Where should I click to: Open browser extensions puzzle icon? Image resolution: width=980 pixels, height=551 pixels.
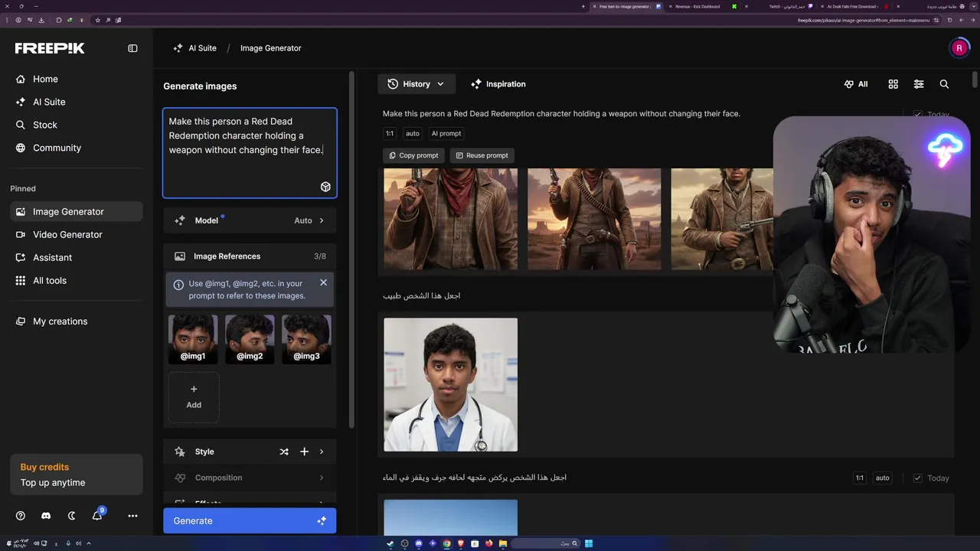pyautogui.click(x=59, y=20)
